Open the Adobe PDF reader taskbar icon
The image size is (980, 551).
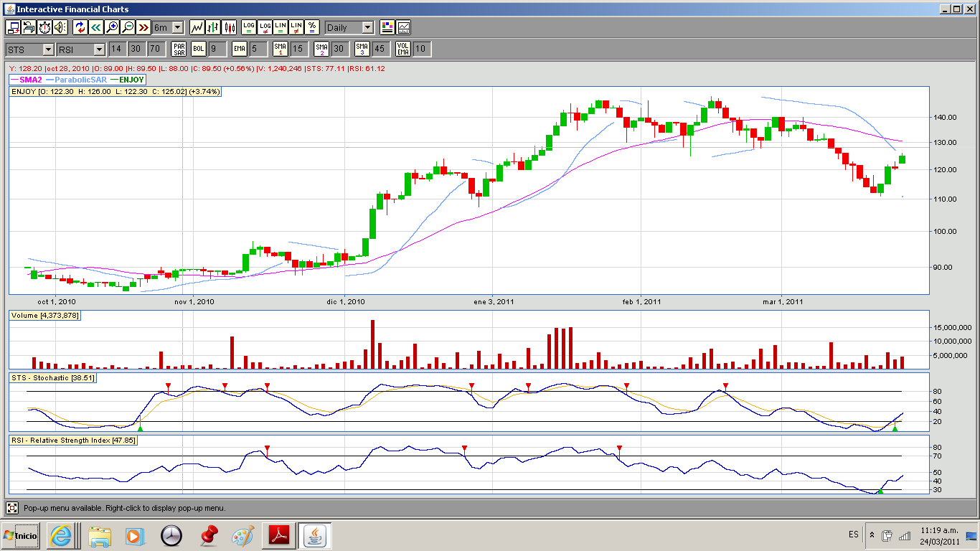click(278, 535)
